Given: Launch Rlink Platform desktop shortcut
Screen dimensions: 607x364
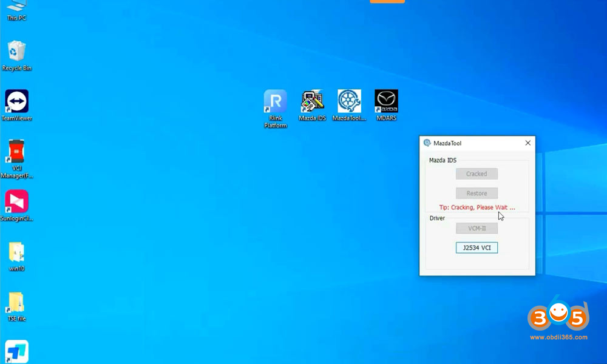Looking at the screenshot, I should coord(275,109).
